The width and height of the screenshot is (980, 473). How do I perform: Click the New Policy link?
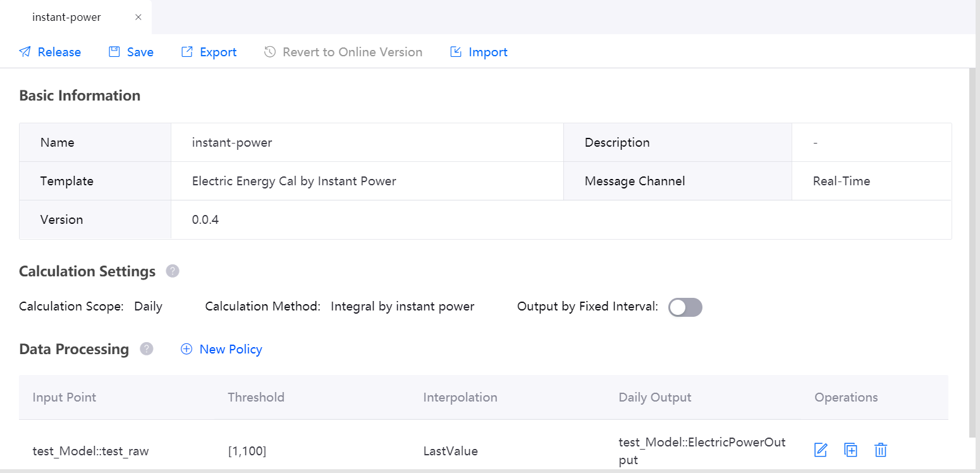(x=231, y=349)
